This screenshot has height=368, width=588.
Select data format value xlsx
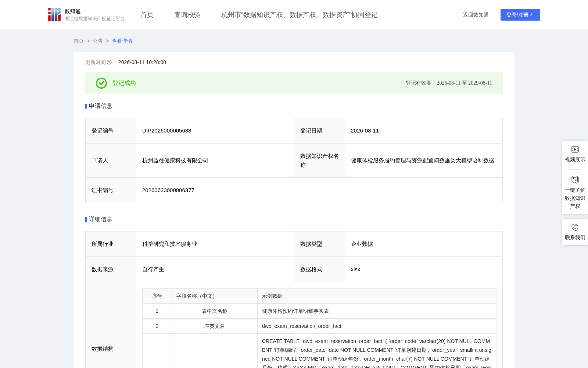[x=356, y=269]
